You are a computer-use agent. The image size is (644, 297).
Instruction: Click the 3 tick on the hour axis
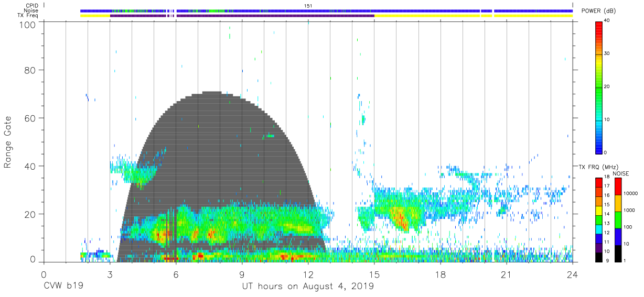[110, 274]
